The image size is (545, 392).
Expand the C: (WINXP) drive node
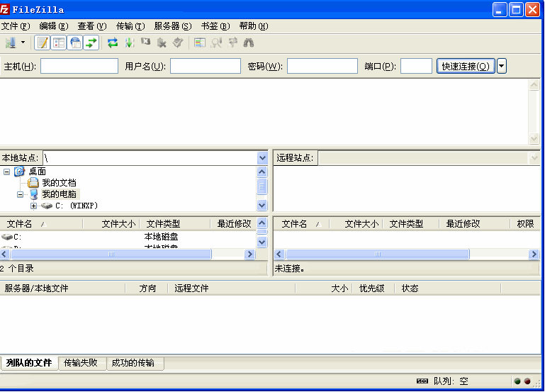point(34,206)
